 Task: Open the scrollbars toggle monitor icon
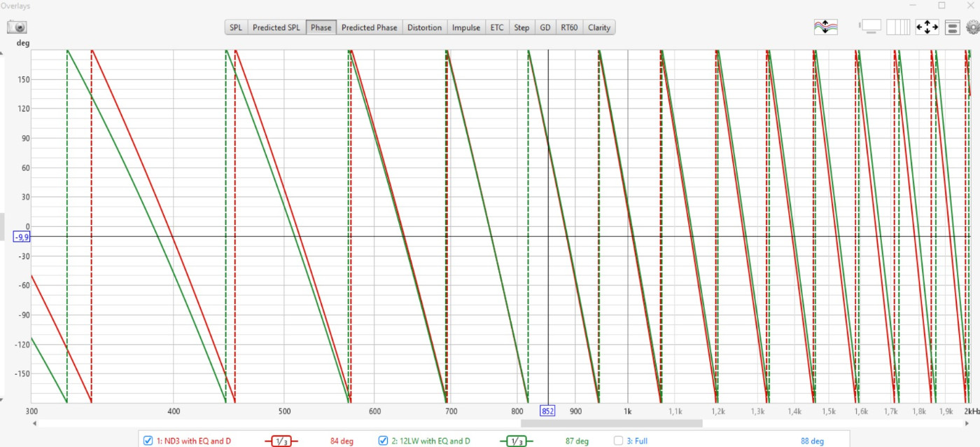[871, 27]
